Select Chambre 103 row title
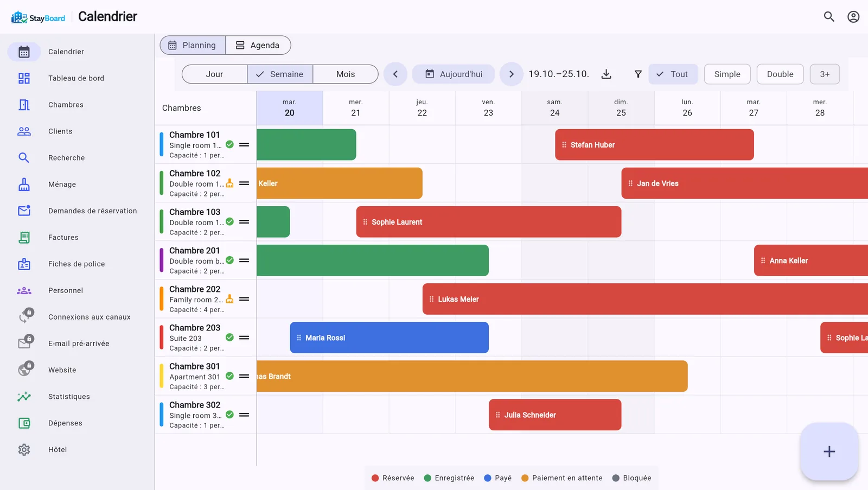The width and height of the screenshot is (868, 490). tap(195, 212)
